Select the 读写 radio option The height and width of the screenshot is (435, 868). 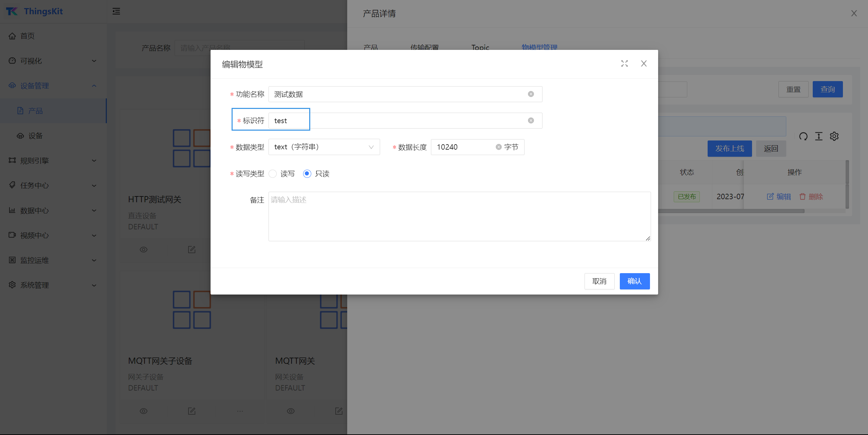[x=273, y=174]
